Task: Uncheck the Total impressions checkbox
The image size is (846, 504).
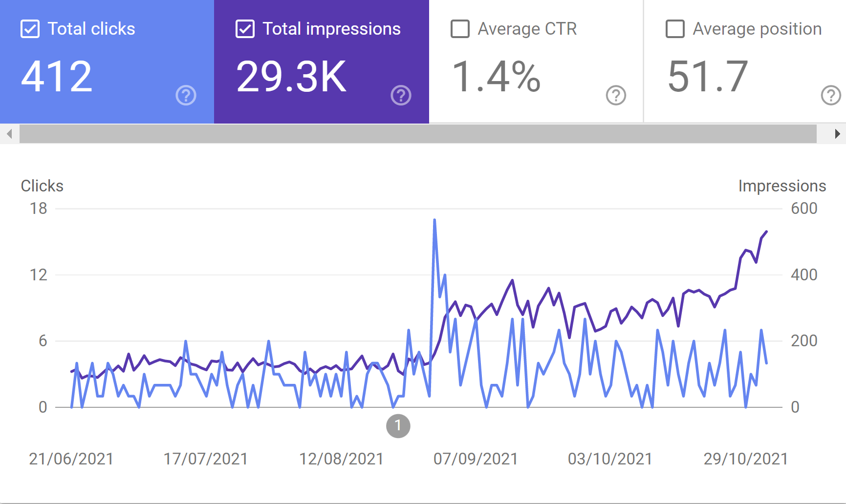Action: point(245,29)
